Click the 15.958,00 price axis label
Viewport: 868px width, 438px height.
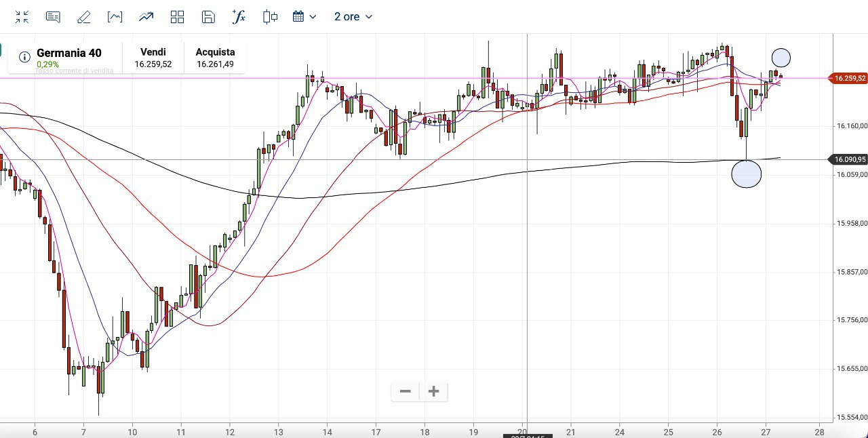point(852,223)
